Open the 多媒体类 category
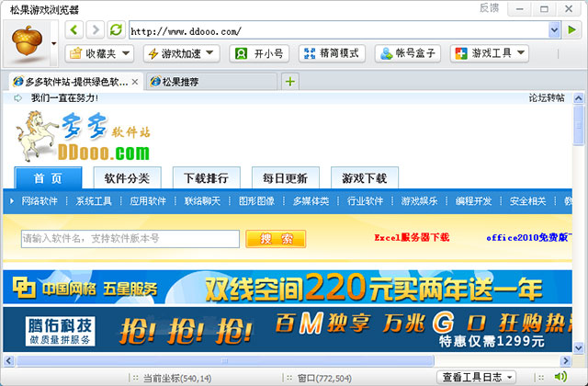The width and height of the screenshot is (588, 386). [311, 201]
